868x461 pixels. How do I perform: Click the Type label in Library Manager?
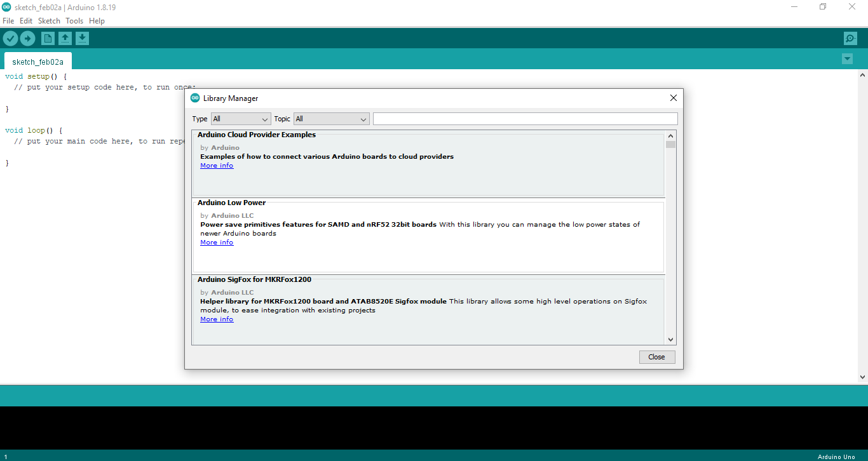200,119
